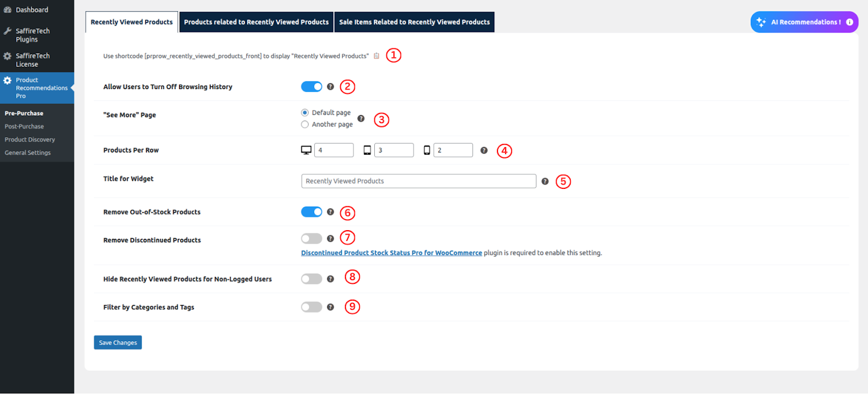
Task: Click the Title for Widget text field
Action: tap(418, 181)
